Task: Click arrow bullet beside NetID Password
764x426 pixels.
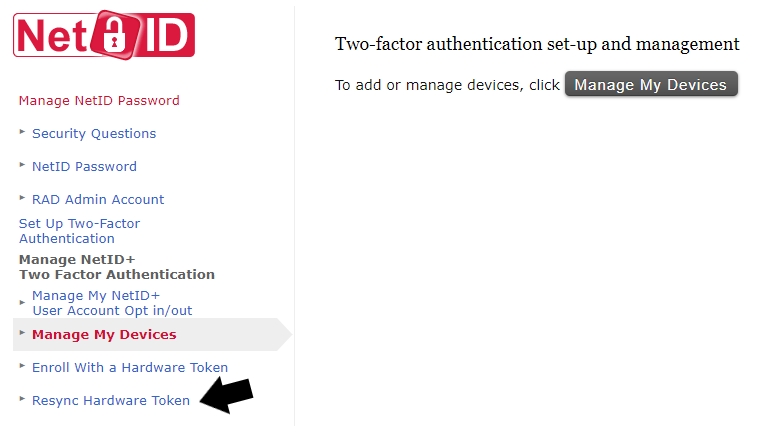Action: (x=22, y=164)
